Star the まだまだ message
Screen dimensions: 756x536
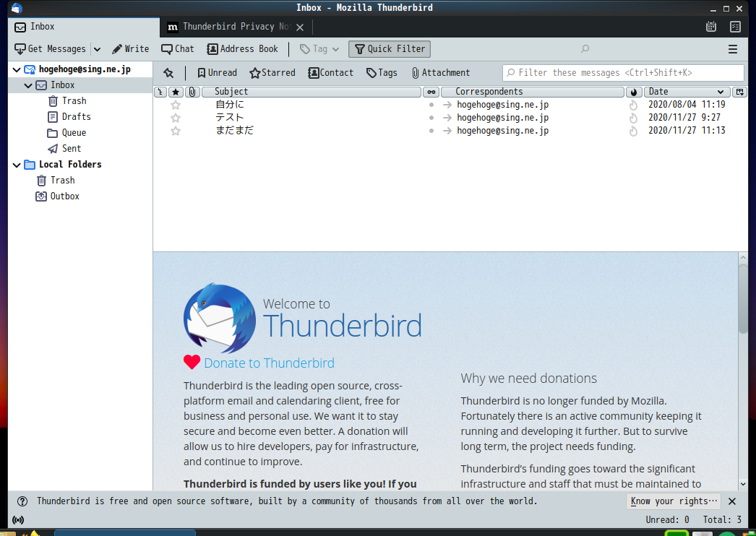tap(176, 131)
